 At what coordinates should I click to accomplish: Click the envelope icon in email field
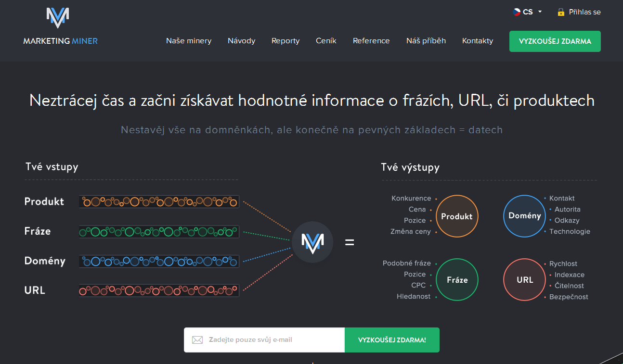click(x=197, y=340)
